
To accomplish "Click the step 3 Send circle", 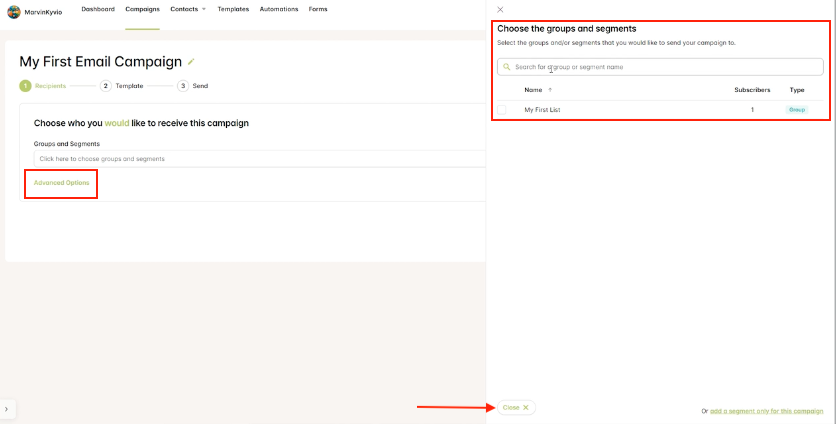I will (183, 86).
